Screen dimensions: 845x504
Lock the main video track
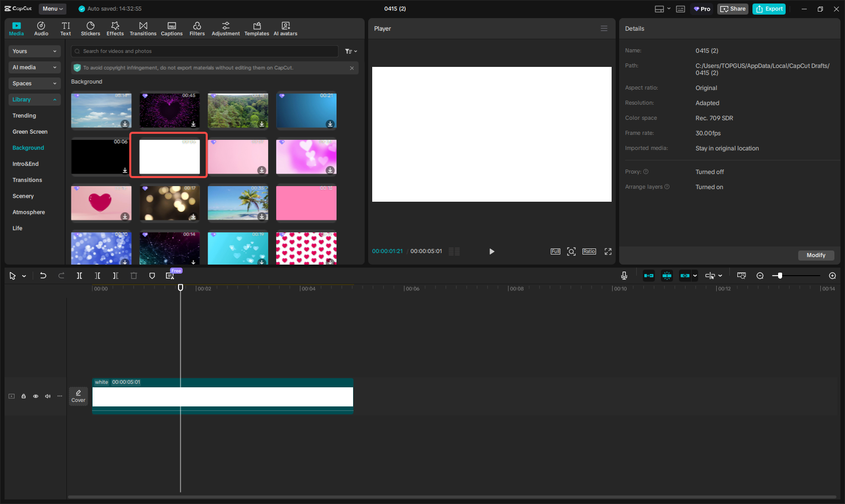pos(24,396)
